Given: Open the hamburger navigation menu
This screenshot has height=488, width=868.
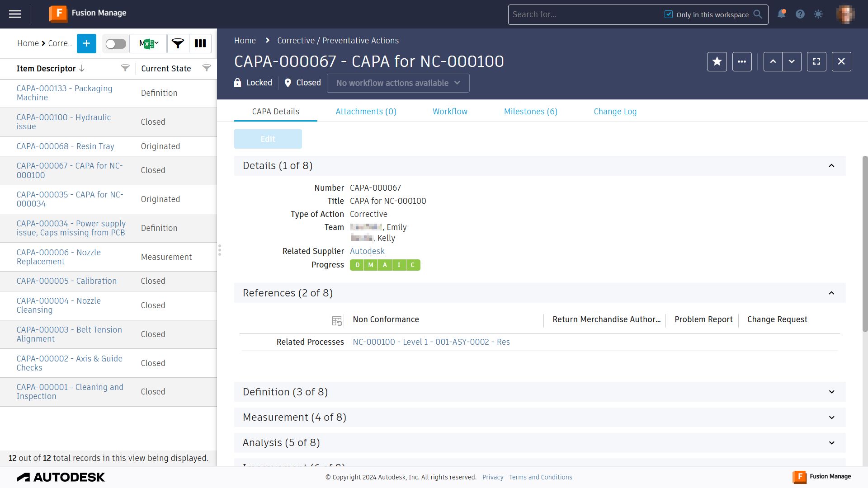Looking at the screenshot, I should pos(15,14).
